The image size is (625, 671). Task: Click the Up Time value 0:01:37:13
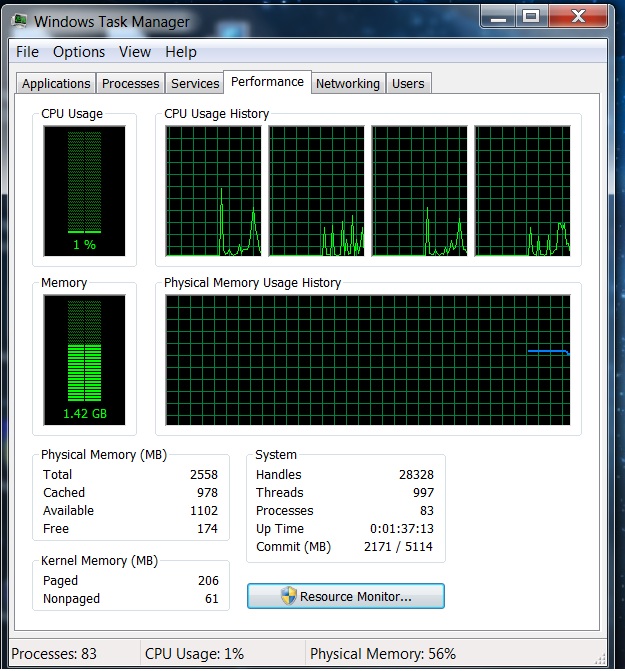(x=402, y=528)
